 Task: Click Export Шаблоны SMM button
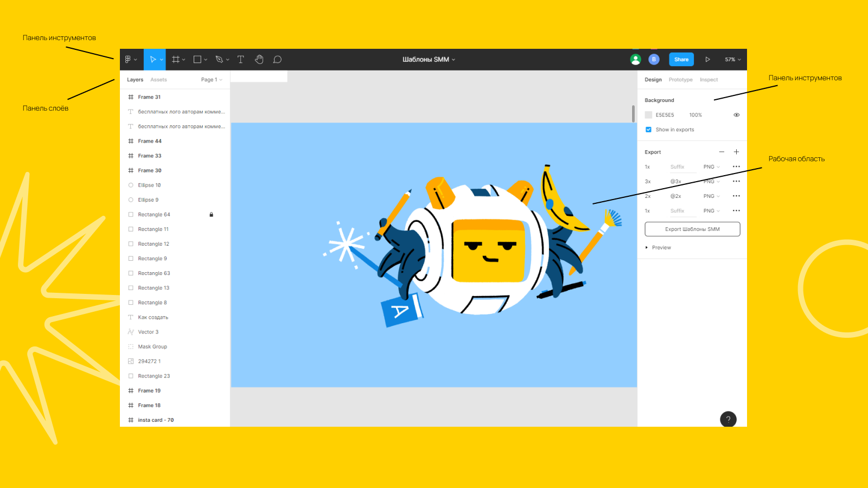pos(692,229)
